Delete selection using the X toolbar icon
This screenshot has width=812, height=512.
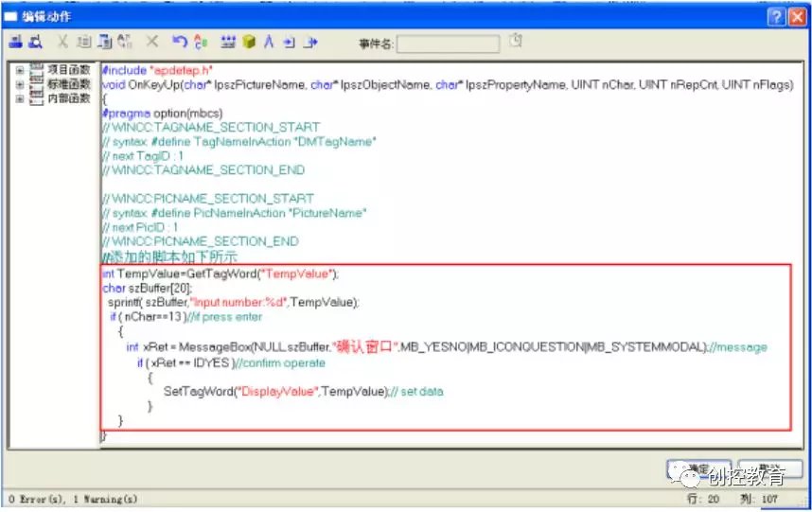[151, 42]
